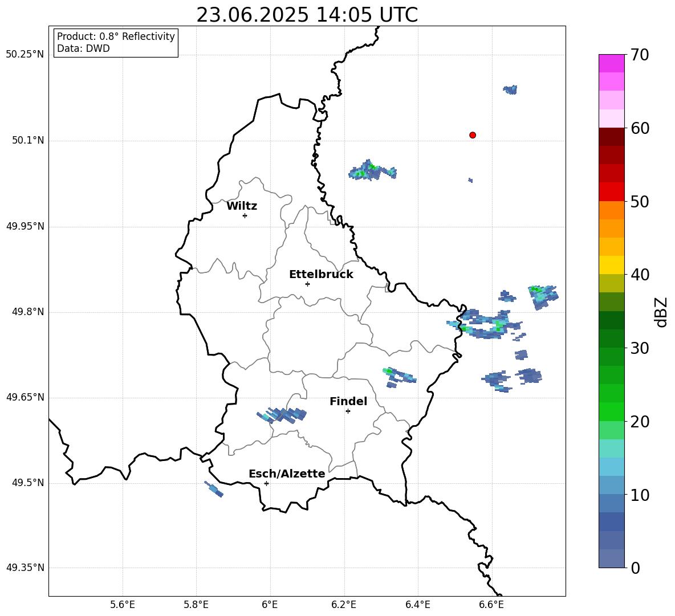The width and height of the screenshot is (675, 616).
Task: Click the radar echo northeast of Ettelbruck near 50.05°N
Action: click(x=372, y=170)
